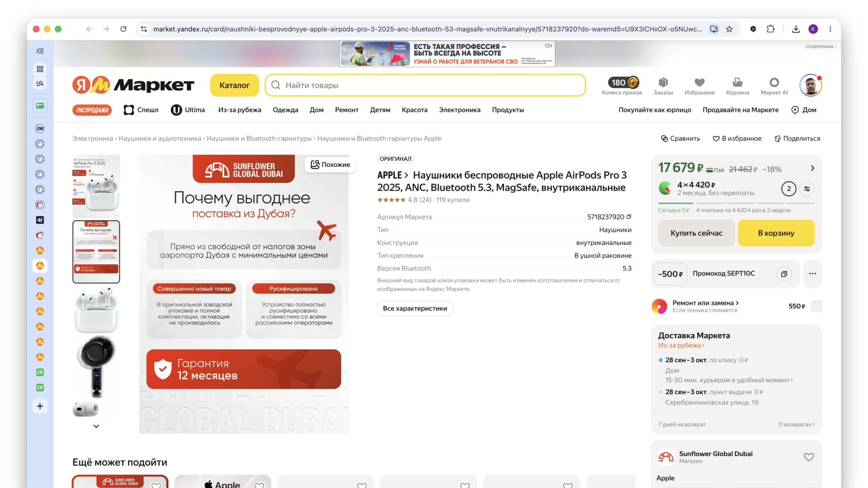Open the user profile avatar
The height and width of the screenshot is (488, 868).
coord(810,85)
